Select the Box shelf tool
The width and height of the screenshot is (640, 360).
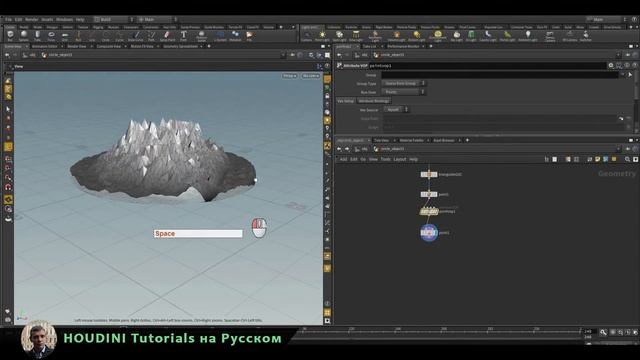pyautogui.click(x=10, y=36)
